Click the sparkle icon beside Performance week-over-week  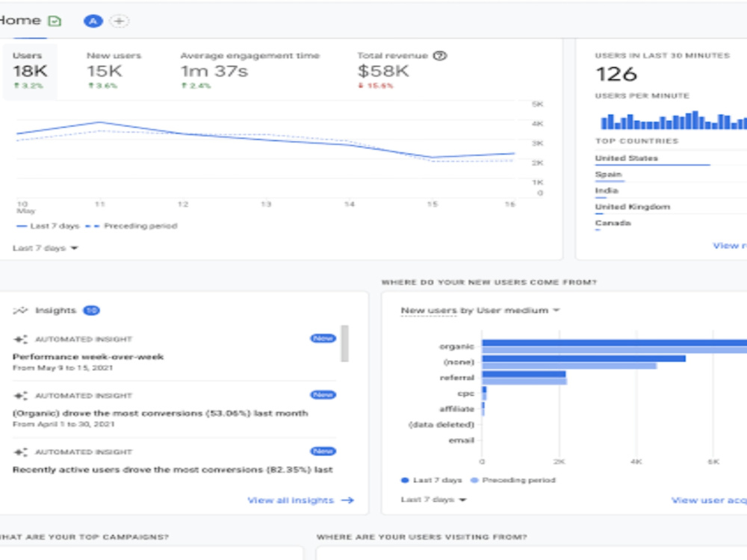click(20, 339)
